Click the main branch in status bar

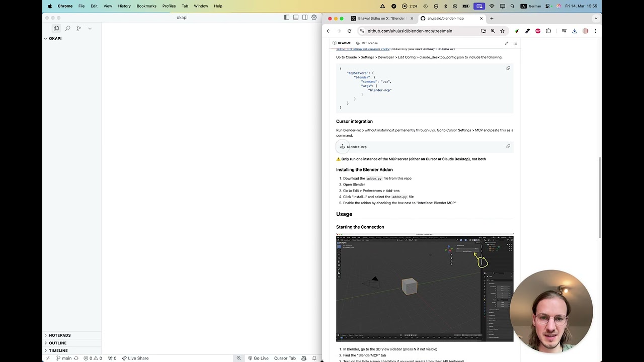64,358
